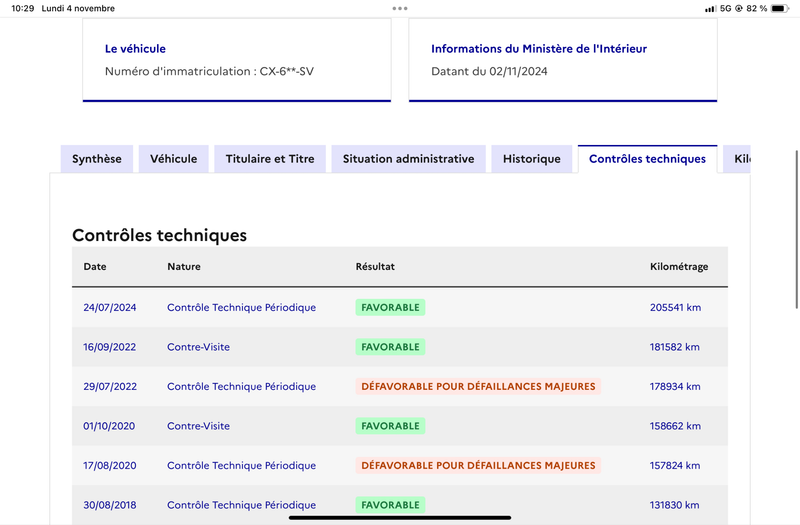
Task: Tap the 10:29 clock in status bar
Action: (22, 8)
